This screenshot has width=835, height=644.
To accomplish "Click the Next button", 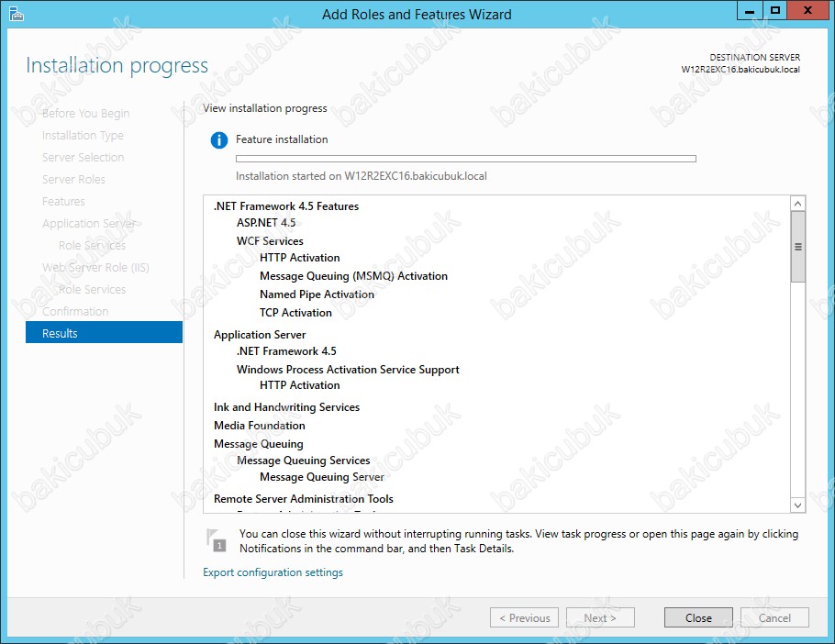I will click(x=600, y=618).
